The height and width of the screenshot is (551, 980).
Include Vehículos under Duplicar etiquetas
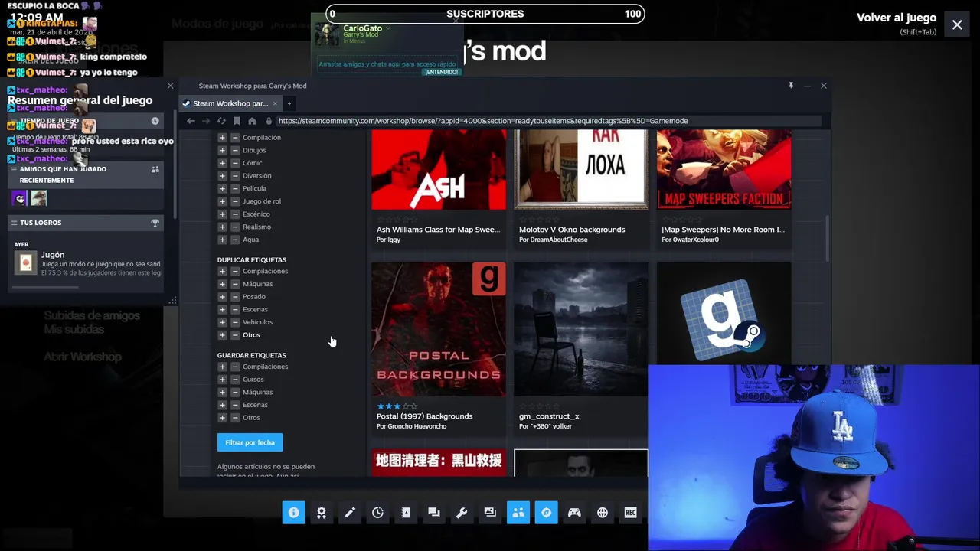[x=222, y=322]
